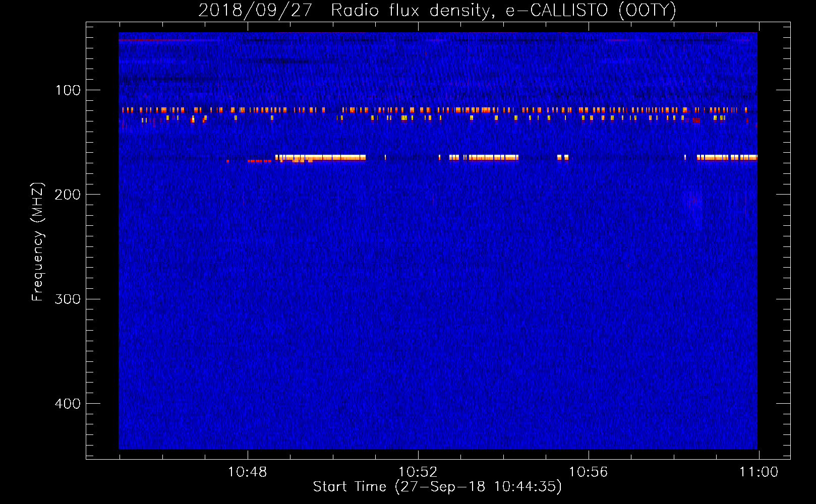Click the 10:56 time tick label

tap(588, 472)
